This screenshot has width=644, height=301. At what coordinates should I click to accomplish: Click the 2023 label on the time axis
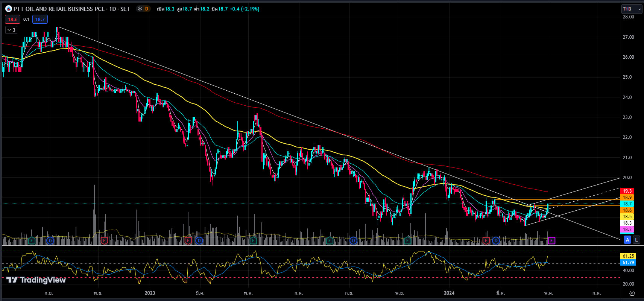pyautogui.click(x=150, y=293)
